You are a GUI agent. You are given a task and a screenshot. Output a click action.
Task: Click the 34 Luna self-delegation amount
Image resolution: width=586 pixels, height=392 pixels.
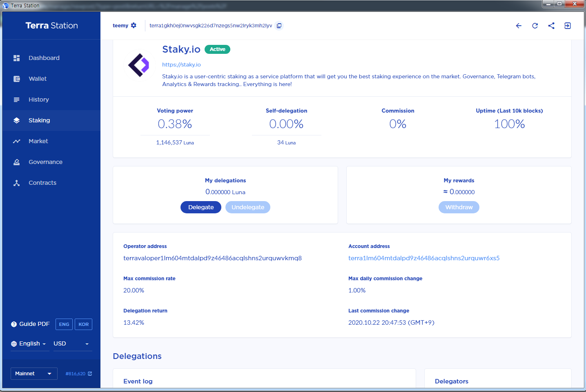click(286, 142)
